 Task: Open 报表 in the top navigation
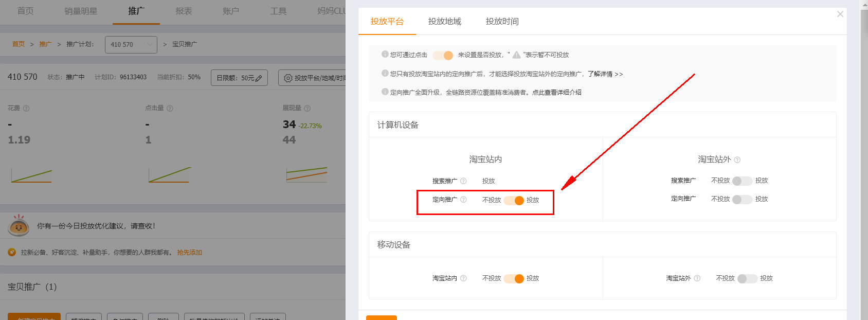click(x=184, y=11)
